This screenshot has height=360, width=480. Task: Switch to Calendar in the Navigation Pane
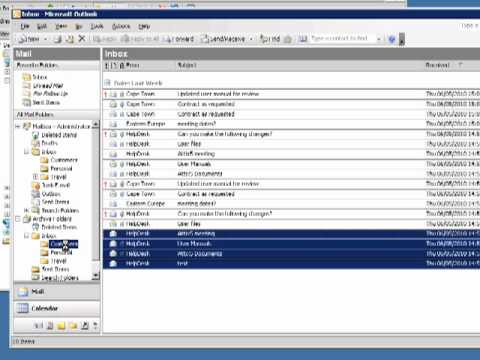tap(57, 308)
